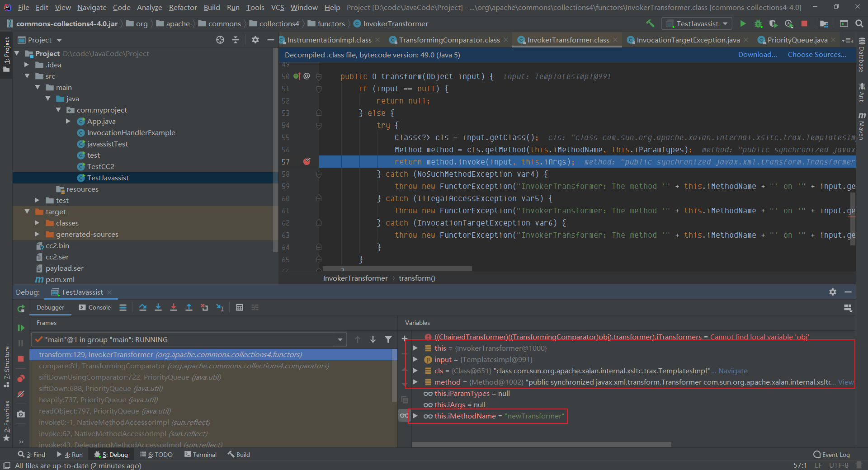Switch to the TransformingComparator.class tab
This screenshot has height=470, width=868.
point(449,40)
